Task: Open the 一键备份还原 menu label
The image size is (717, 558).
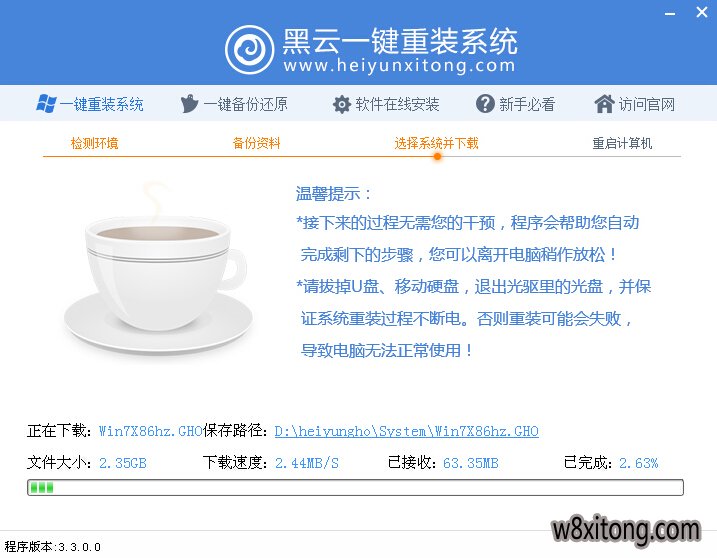Action: click(x=245, y=105)
